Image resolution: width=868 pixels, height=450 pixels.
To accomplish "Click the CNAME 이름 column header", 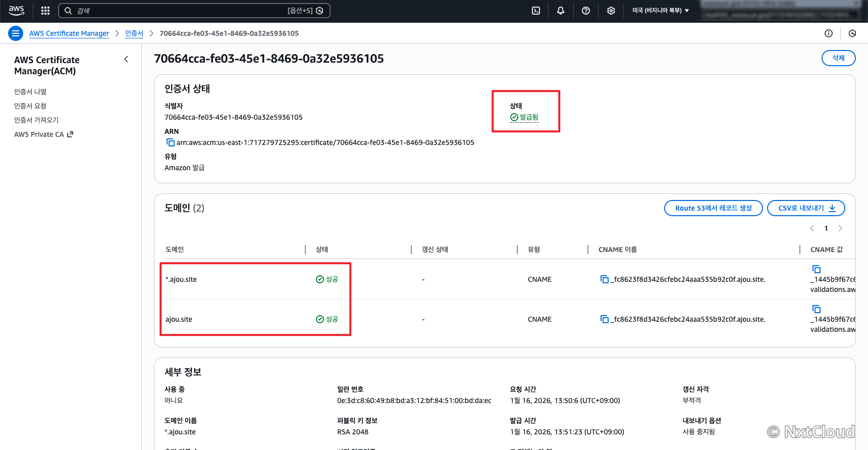I will (x=618, y=249).
